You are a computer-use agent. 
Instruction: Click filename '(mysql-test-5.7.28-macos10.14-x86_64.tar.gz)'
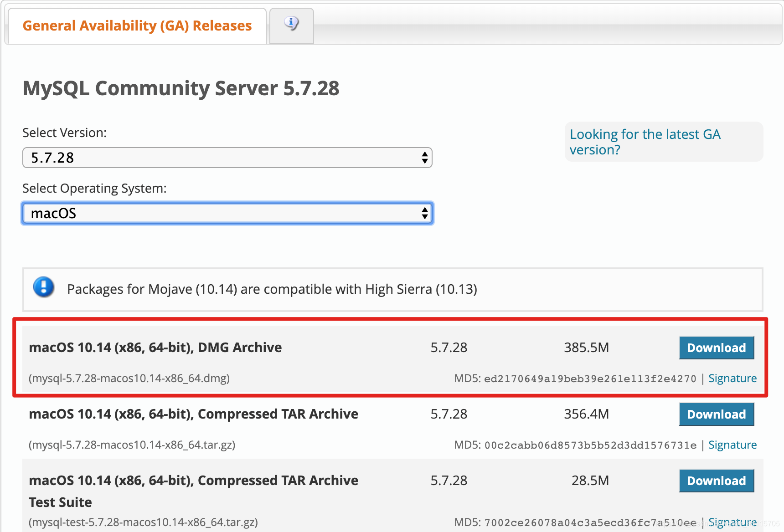144,522
